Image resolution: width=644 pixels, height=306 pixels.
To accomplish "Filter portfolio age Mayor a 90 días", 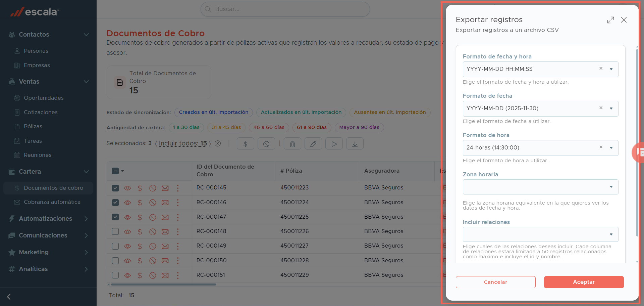I will click(359, 127).
